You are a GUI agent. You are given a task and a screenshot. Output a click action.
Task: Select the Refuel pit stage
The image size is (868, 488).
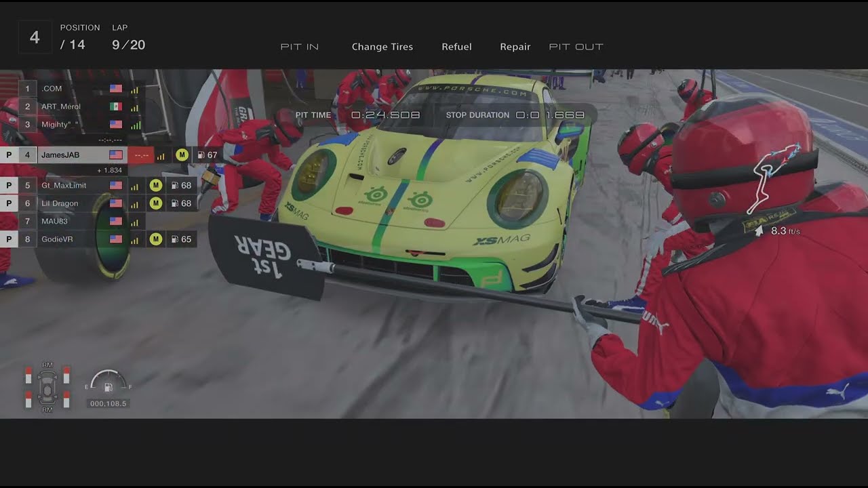click(456, 47)
